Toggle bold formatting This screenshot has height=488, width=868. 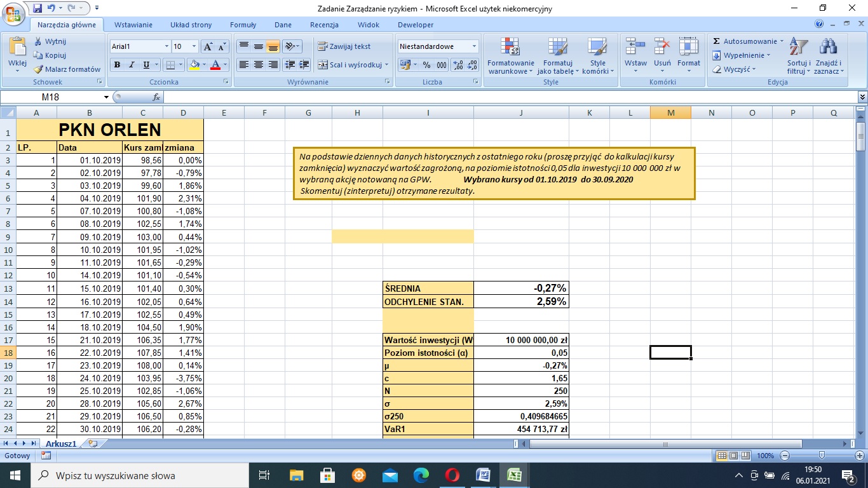(x=117, y=65)
